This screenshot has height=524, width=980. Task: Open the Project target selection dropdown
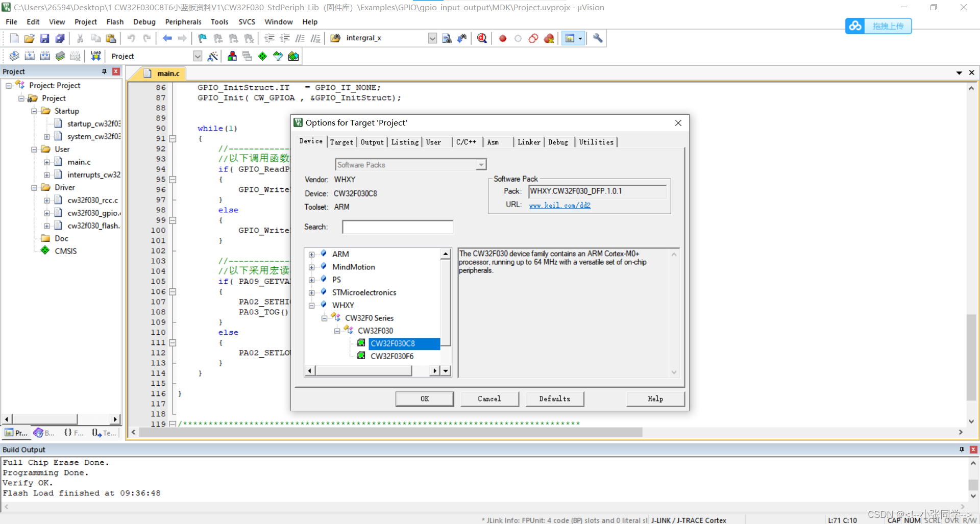[x=198, y=56]
